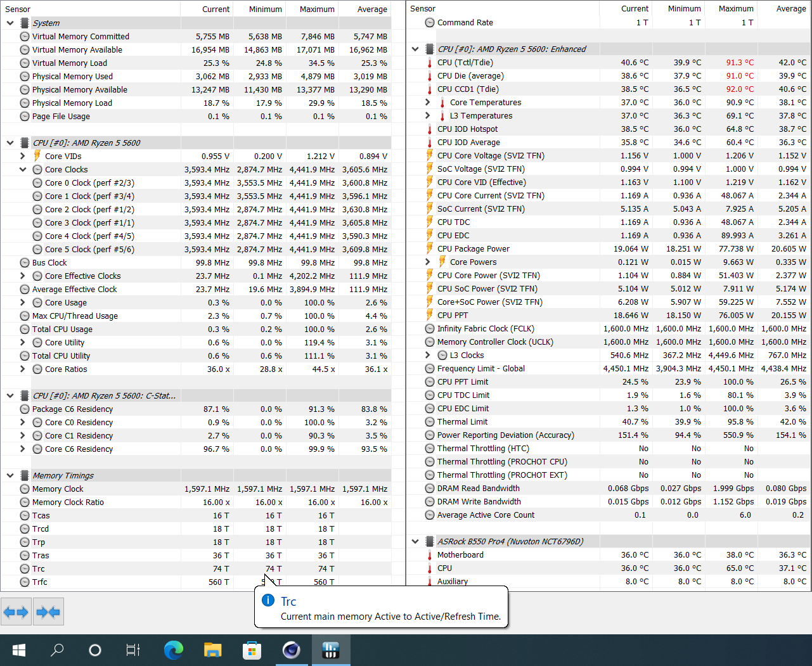Viewport: 812px width, 666px height.
Task: Click the DRAM Read Bandwidth sensor icon
Action: [430, 488]
